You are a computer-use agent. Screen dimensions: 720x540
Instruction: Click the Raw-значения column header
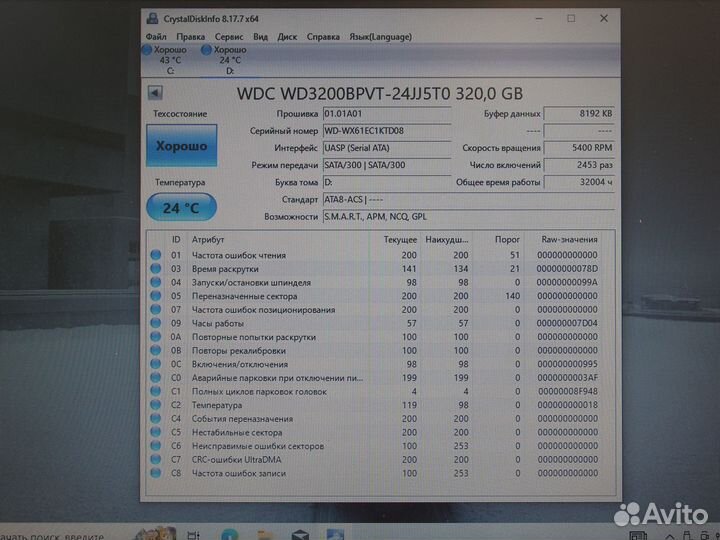click(569, 240)
